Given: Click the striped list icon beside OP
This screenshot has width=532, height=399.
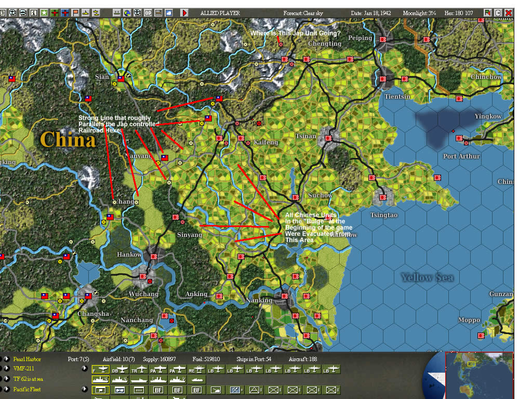Looking at the screenshot, I should point(158,13).
